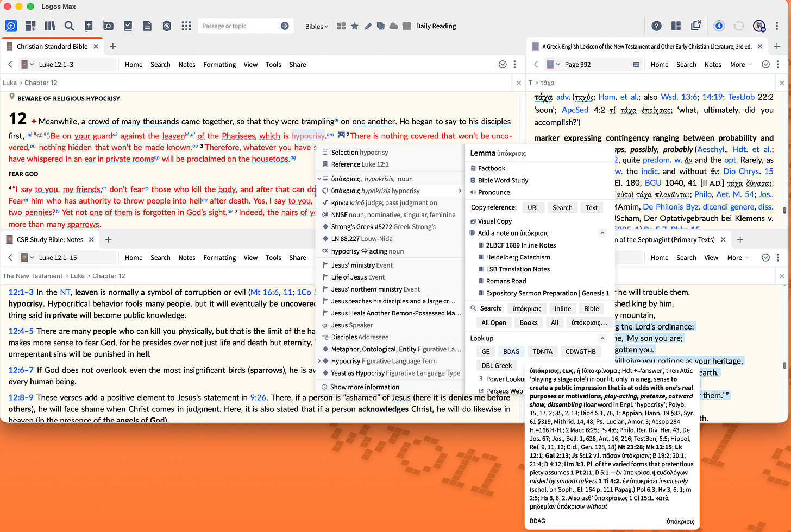Click keyboard icon beside Page 992

(x=636, y=65)
